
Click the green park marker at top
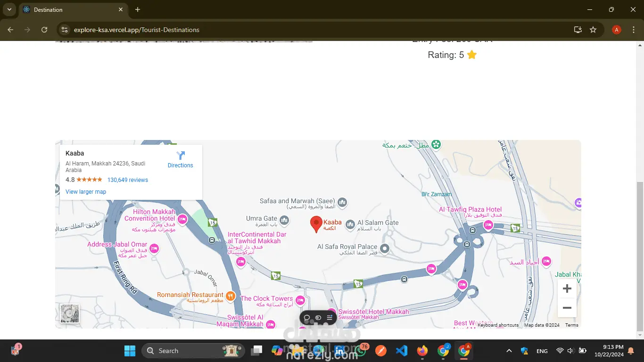tap(436, 145)
